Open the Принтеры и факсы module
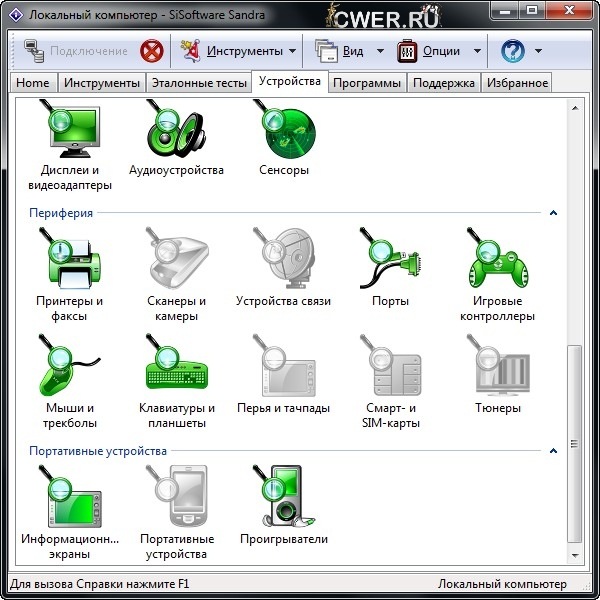Screen dimensions: 600x600 pos(69,259)
